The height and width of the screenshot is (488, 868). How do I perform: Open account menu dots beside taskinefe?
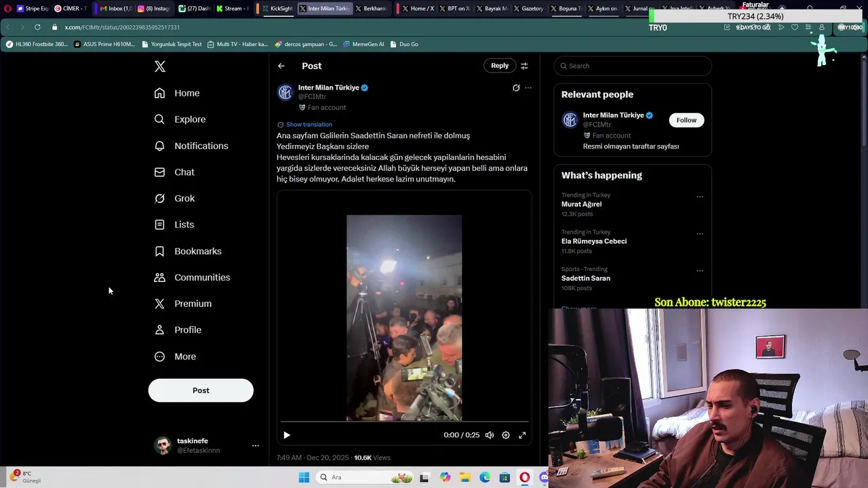click(x=256, y=445)
